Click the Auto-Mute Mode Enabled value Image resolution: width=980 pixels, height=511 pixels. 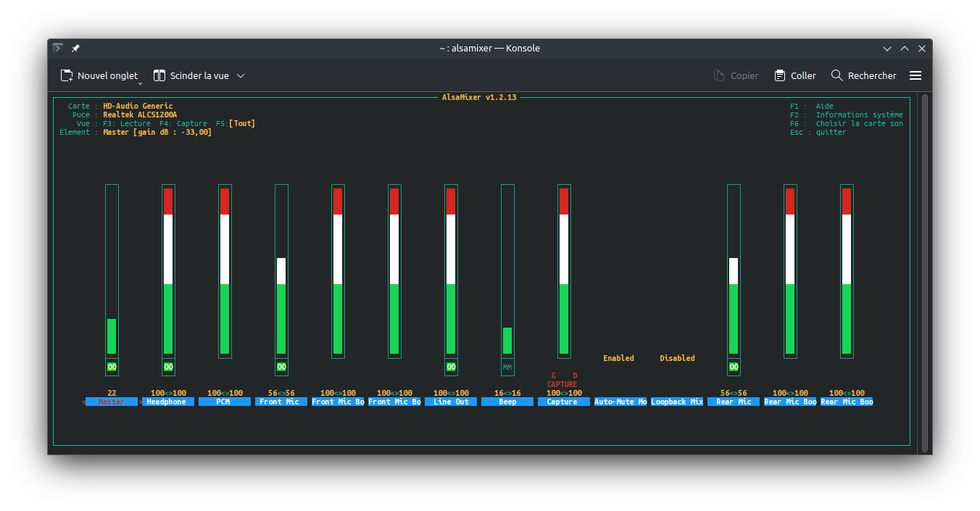pyautogui.click(x=618, y=358)
